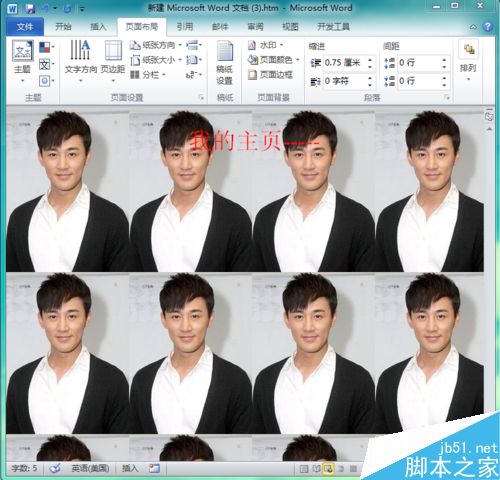Viewport: 500px width, 480px height.
Task: Open the 主题 (Themes) gallery
Action: (x=23, y=61)
